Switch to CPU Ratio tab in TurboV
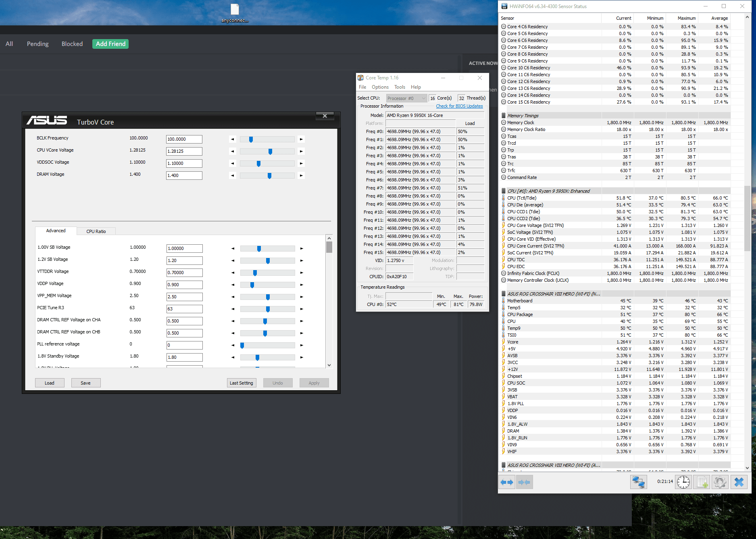Viewport: 756px width, 539px height. 96,231
